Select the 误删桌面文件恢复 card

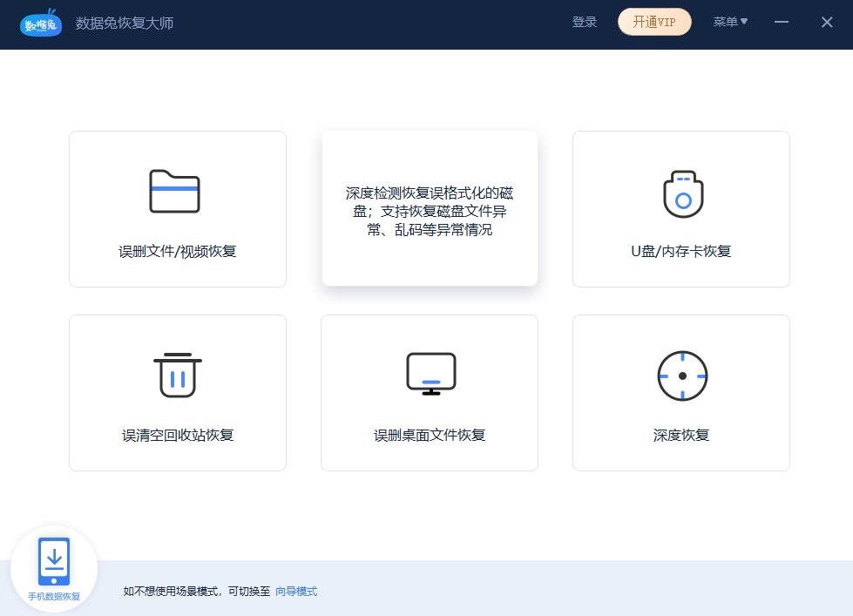click(x=430, y=392)
